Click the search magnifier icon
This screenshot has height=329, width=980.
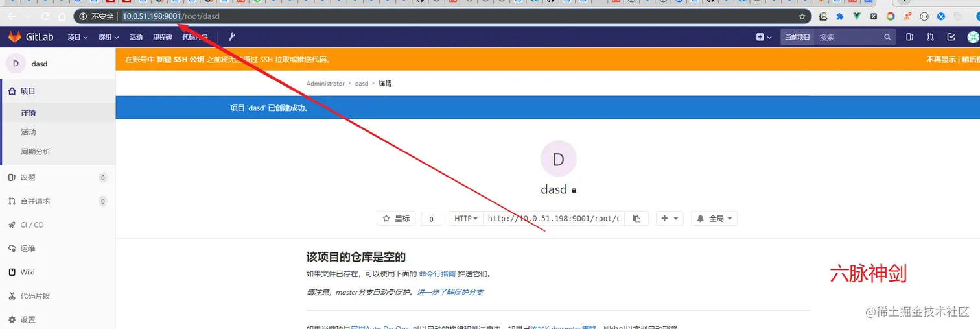887,37
